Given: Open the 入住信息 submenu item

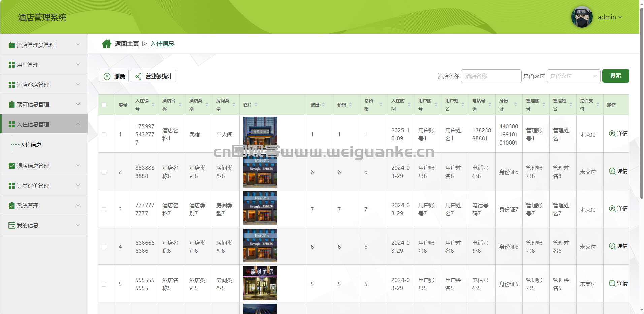Looking at the screenshot, I should click(31, 145).
